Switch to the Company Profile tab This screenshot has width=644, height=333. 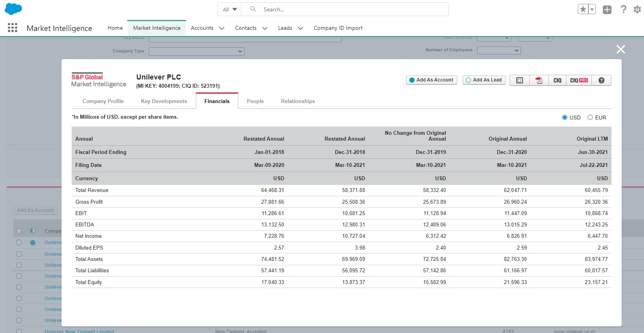103,101
